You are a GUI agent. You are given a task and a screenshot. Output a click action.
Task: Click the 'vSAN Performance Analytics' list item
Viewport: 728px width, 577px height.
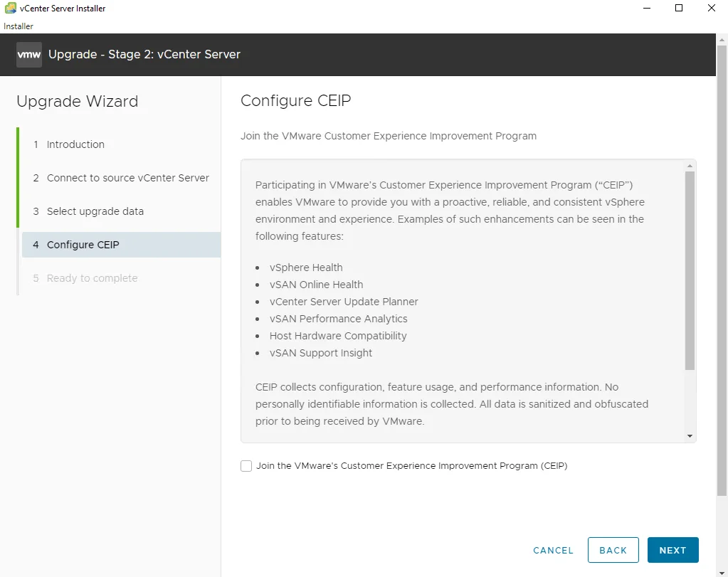(339, 319)
